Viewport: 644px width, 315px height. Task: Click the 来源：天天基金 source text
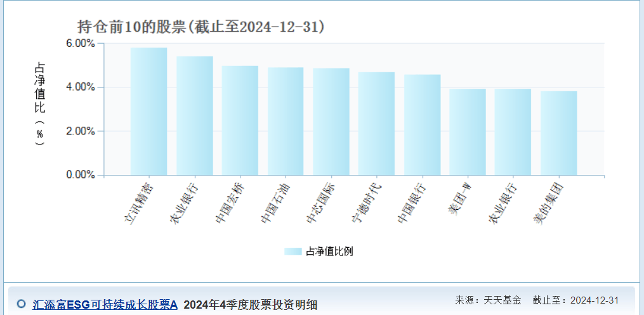point(488,300)
